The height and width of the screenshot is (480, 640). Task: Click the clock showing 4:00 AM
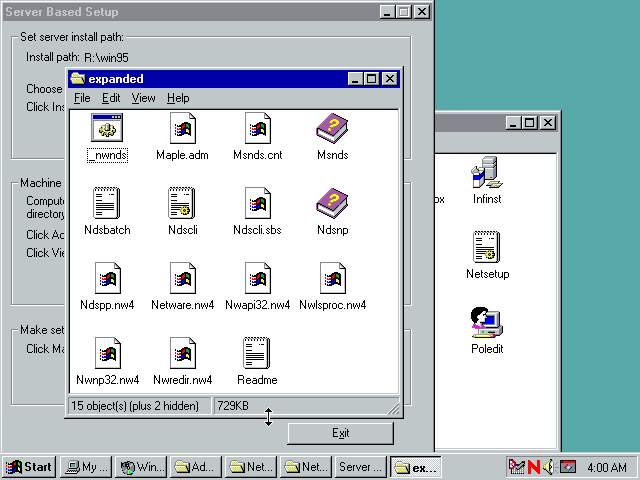pos(607,467)
